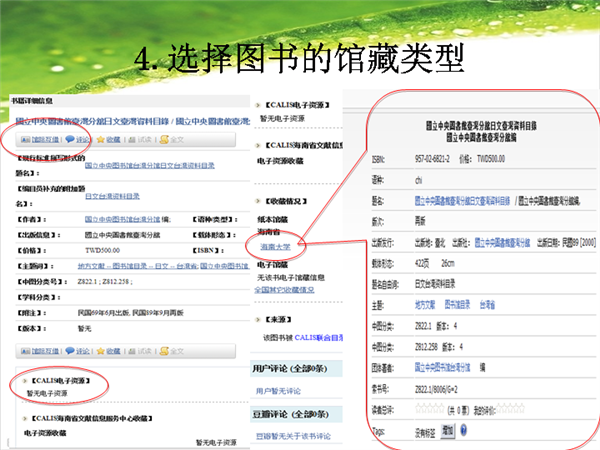Click the 无该书电子馆藏信息 text

(x=291, y=277)
